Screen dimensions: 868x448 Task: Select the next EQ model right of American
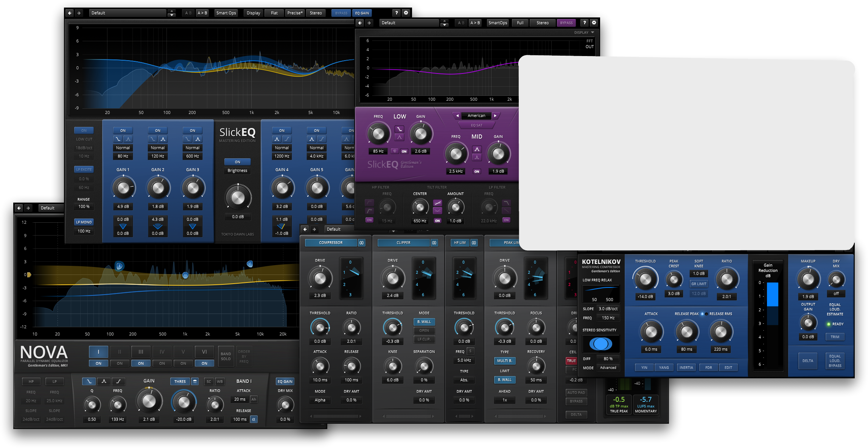point(495,116)
